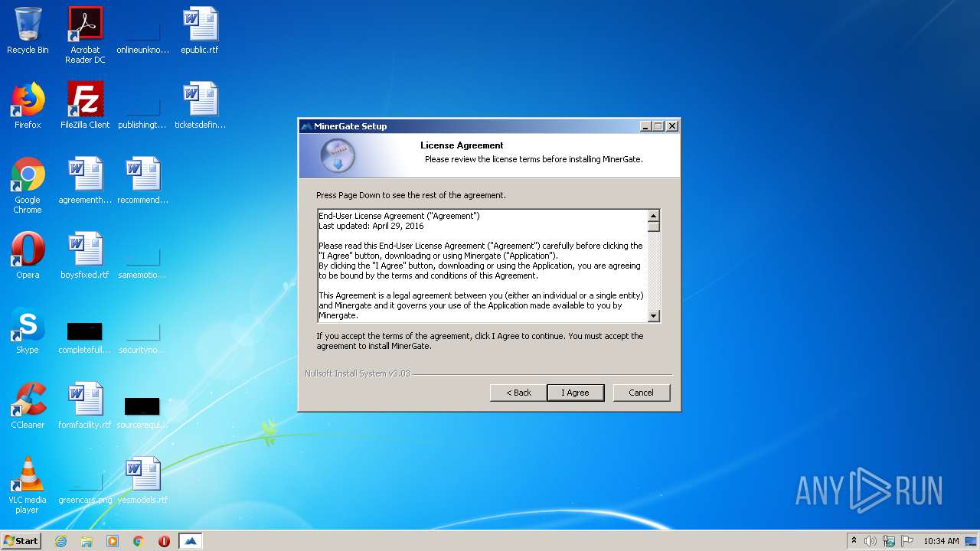Launch VLC media player shortcut
This screenshot has width=980, height=551.
pos(28,485)
